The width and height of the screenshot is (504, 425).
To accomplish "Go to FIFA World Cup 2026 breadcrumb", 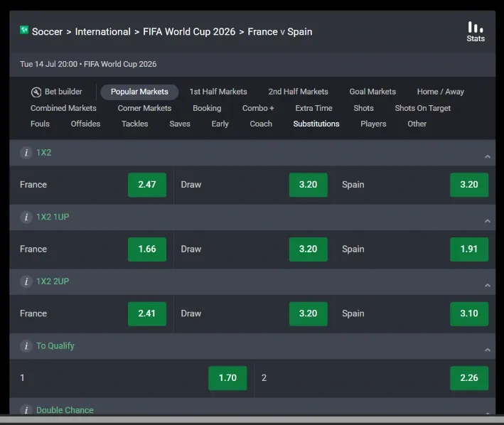I will tap(189, 32).
